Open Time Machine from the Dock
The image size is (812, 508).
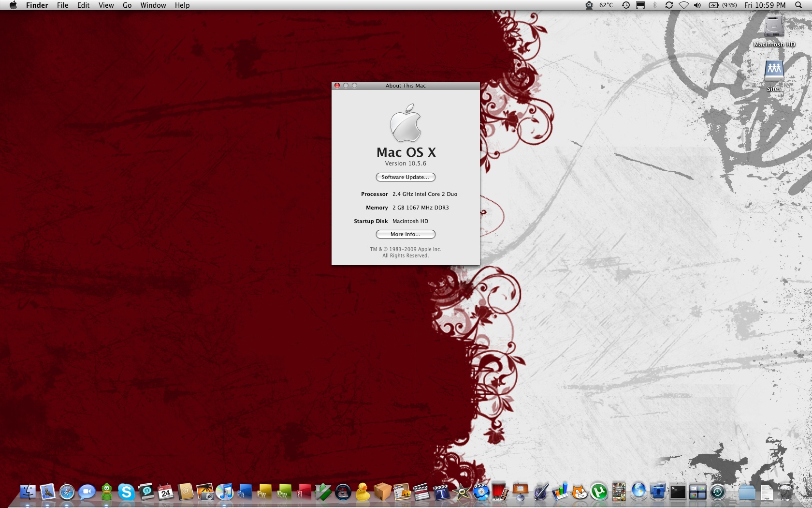click(718, 492)
